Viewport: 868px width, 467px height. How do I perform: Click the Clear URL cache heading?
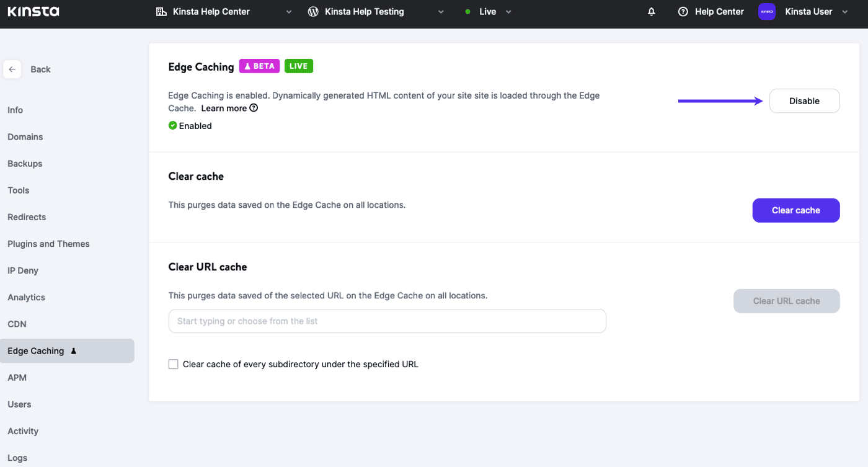coord(208,267)
